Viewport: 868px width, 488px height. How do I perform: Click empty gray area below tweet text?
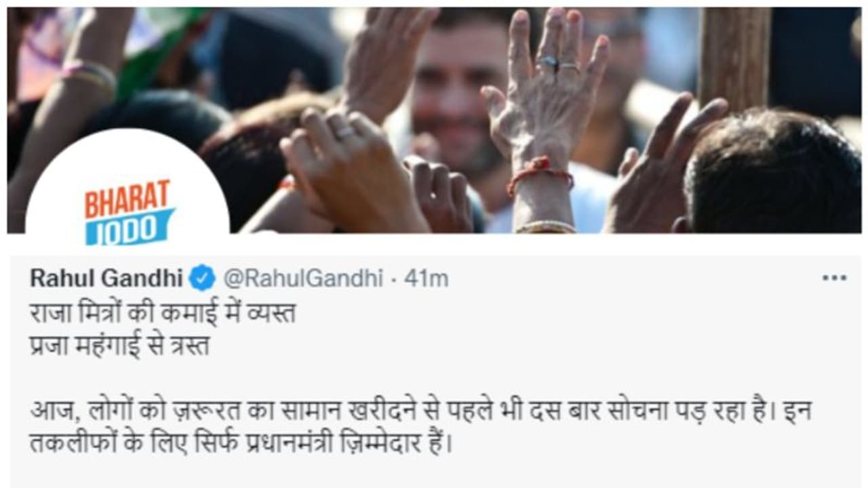click(434, 474)
